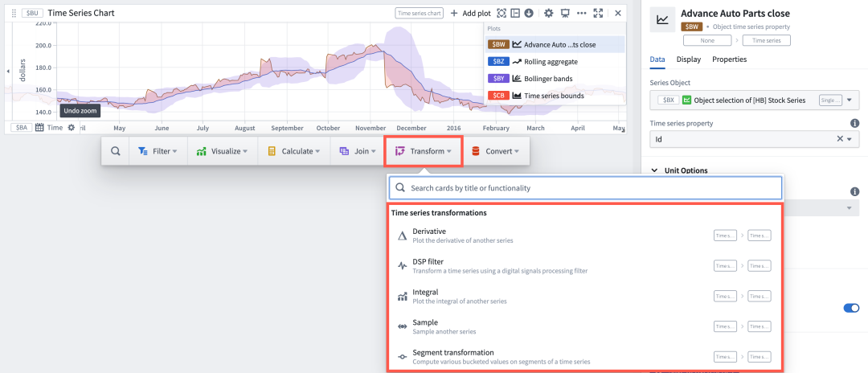Open chart settings gear in header
868x373 pixels.
click(x=549, y=13)
